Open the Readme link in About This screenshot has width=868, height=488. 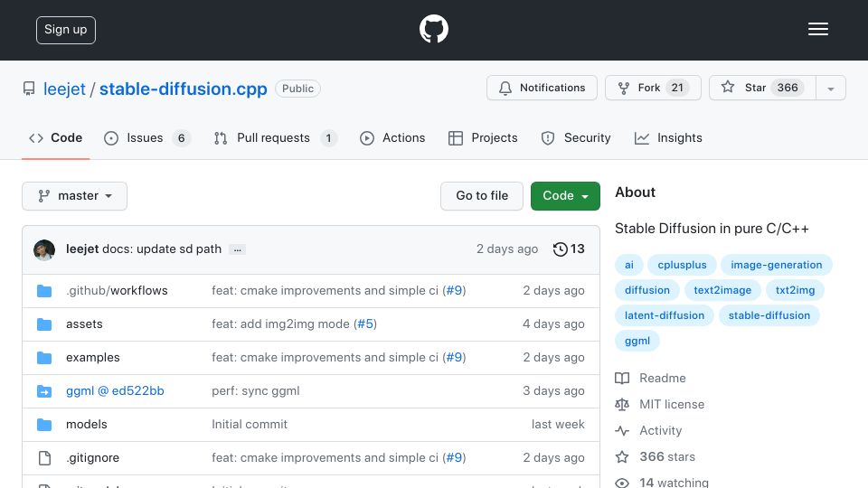coord(663,378)
